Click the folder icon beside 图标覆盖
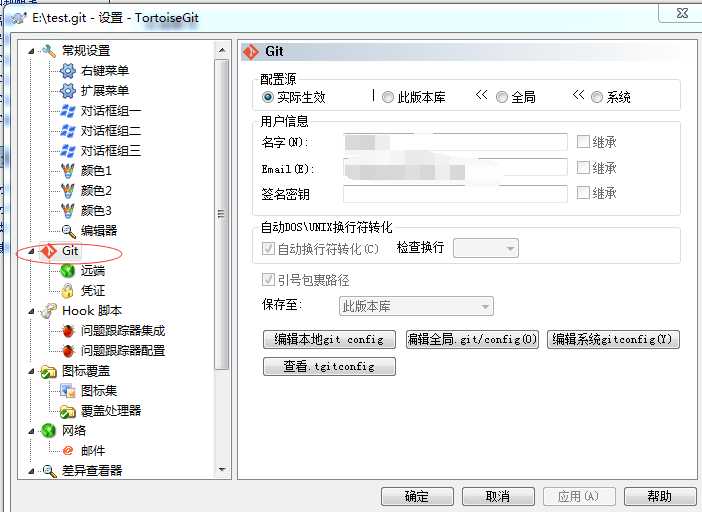The height and width of the screenshot is (512, 702). [48, 371]
